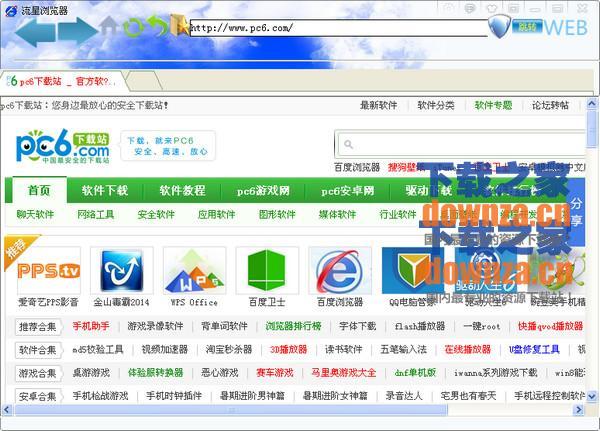This screenshot has width=600, height=431.
Task: Click the blue shield security icon
Action: (x=499, y=26)
